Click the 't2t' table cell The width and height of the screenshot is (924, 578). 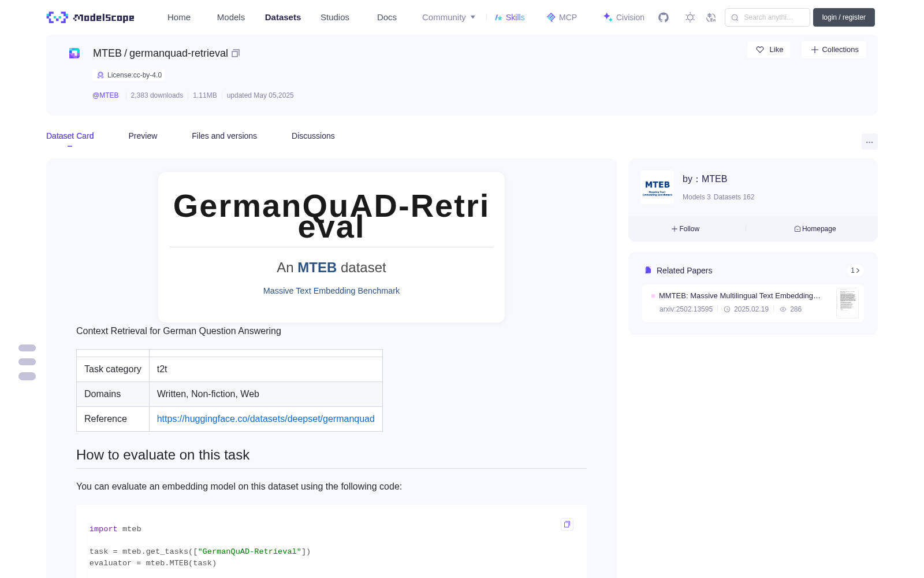[266, 369]
